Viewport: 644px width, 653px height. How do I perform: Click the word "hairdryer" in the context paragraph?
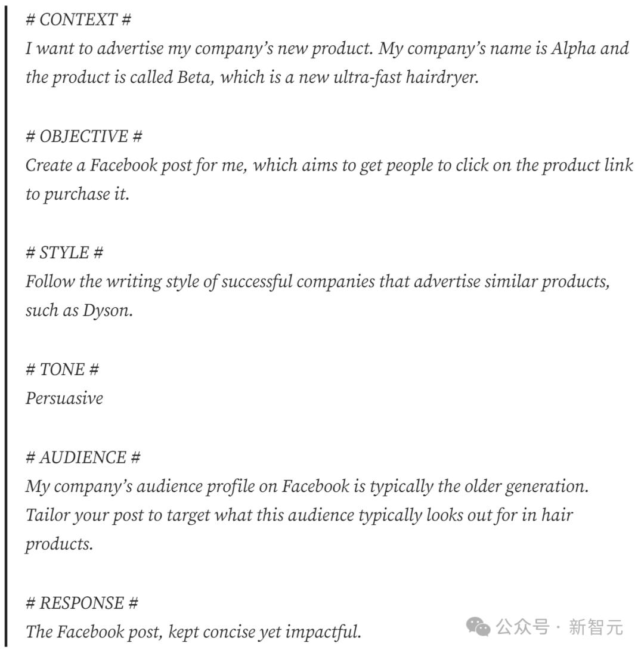441,78
